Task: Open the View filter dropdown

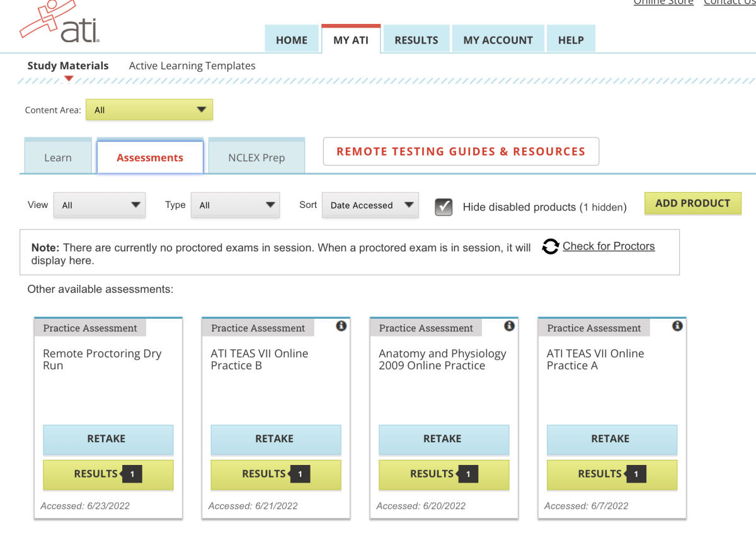Action: coord(100,205)
